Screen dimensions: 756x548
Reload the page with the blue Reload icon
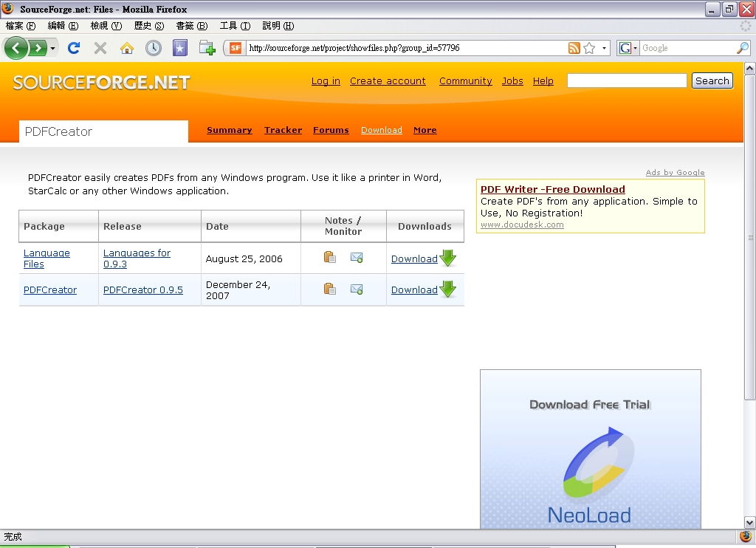point(74,48)
